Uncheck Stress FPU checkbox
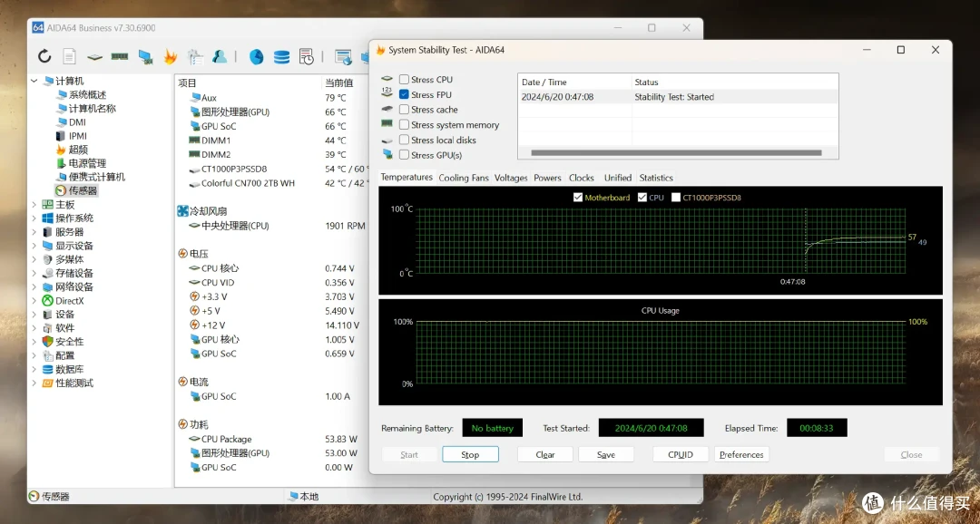The height and width of the screenshot is (524, 980). coord(405,94)
